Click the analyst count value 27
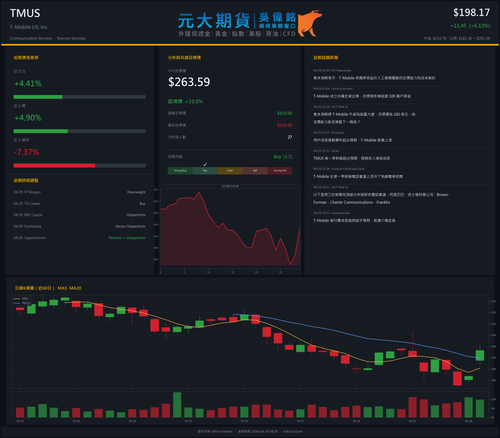 [290, 137]
